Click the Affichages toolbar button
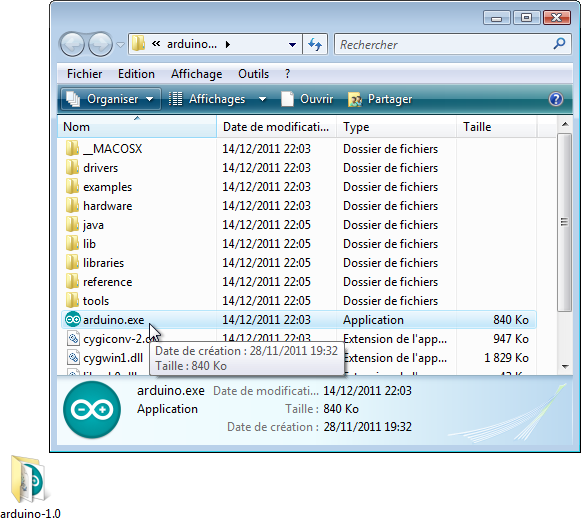This screenshot has height=518, width=581. point(208,99)
